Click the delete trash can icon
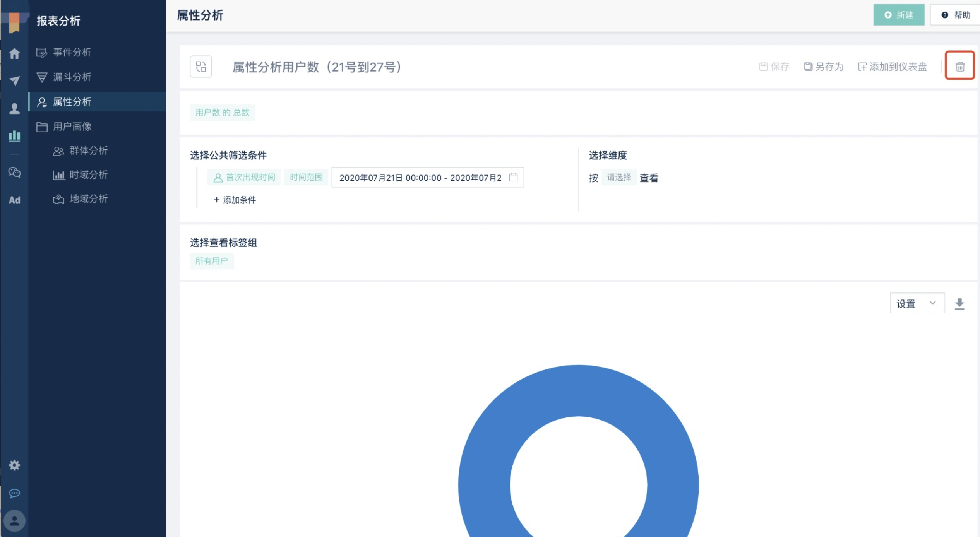 coord(960,67)
